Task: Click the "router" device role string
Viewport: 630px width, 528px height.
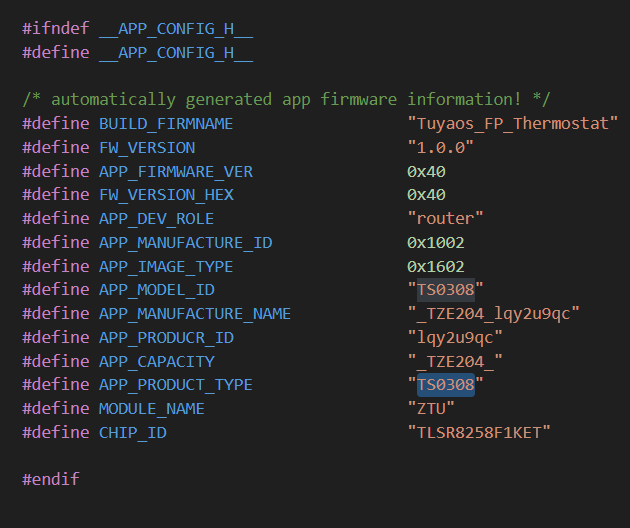Action: (445, 219)
